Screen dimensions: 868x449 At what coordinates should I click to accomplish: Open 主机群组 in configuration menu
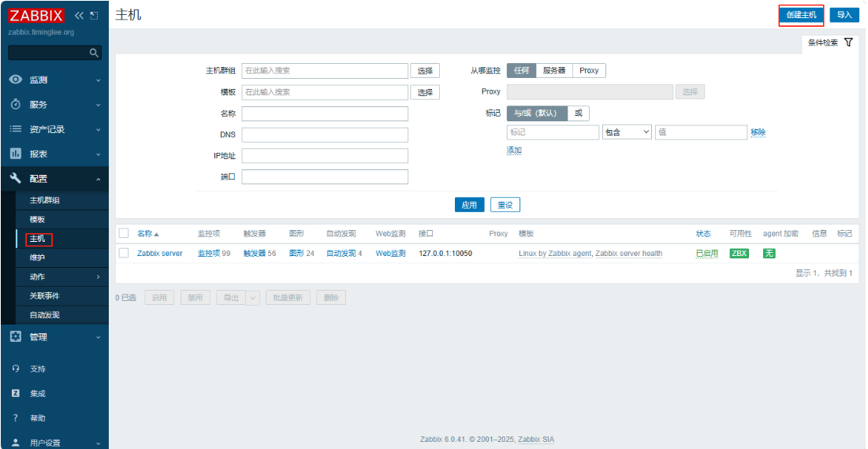pos(45,200)
